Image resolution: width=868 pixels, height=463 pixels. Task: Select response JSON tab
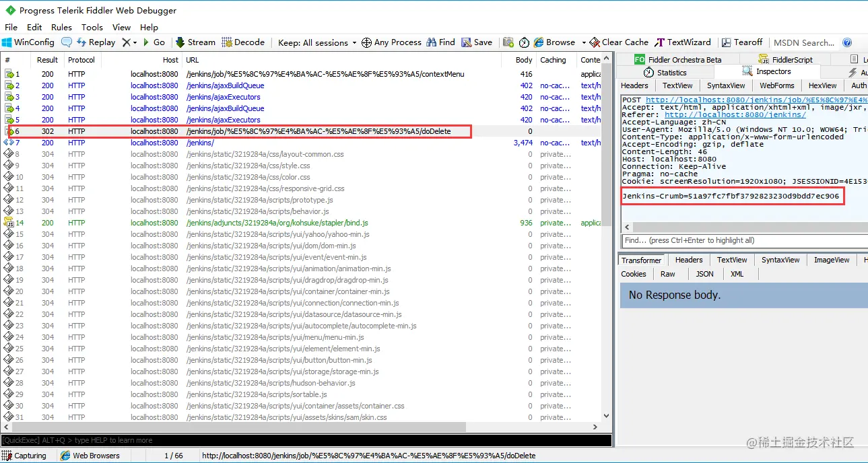(705, 274)
